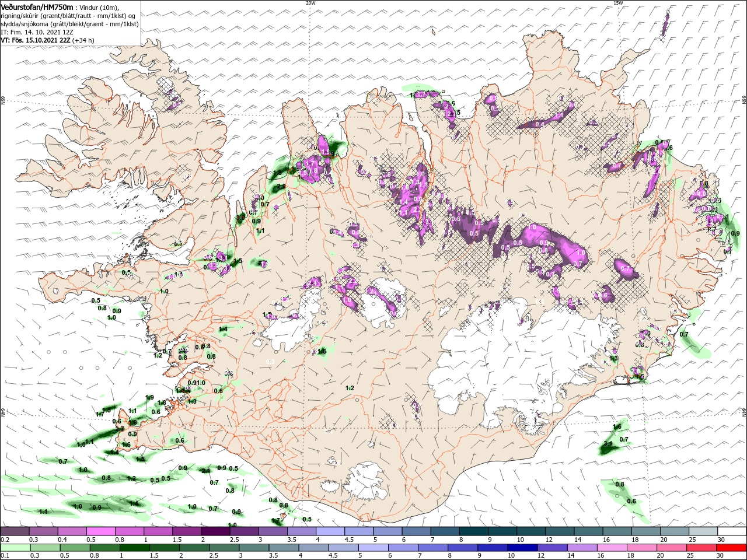
Task: Click the 2.5 label under purple snow legend
Action: pos(235,540)
